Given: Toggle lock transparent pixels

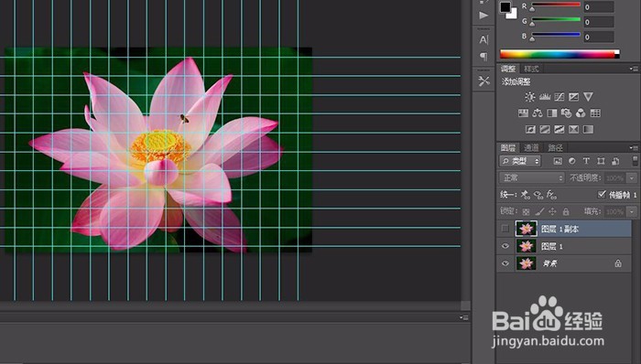Looking at the screenshot, I should click(527, 211).
